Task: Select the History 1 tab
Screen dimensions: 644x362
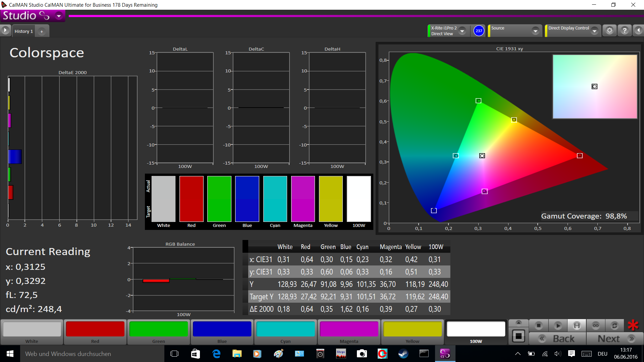Action: (23, 31)
